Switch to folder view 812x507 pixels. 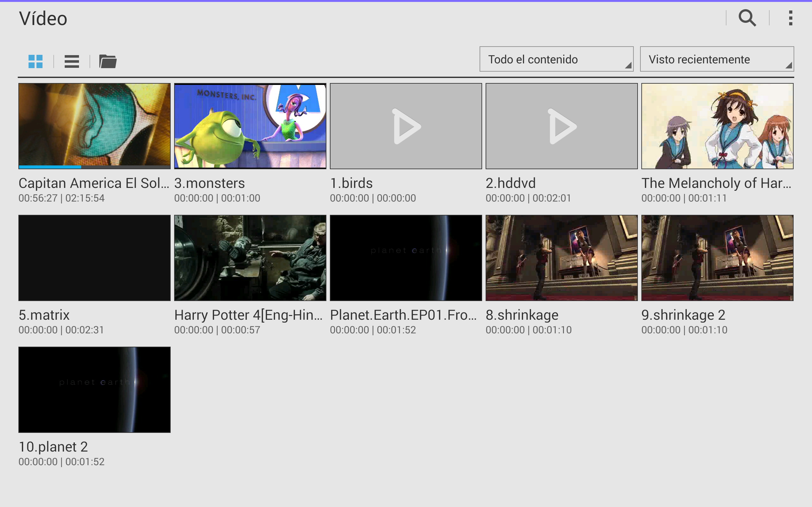coord(108,61)
